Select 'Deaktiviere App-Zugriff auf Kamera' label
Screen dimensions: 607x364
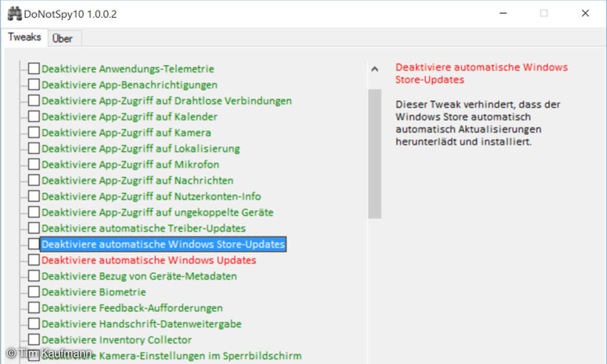click(x=126, y=132)
